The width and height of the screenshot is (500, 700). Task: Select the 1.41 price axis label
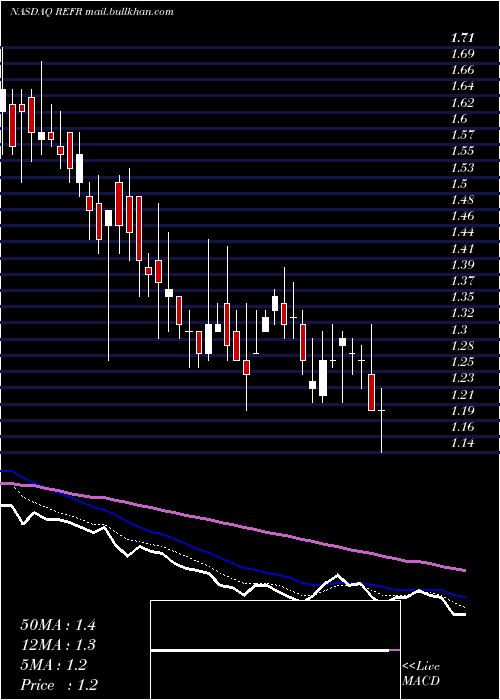coord(462,248)
